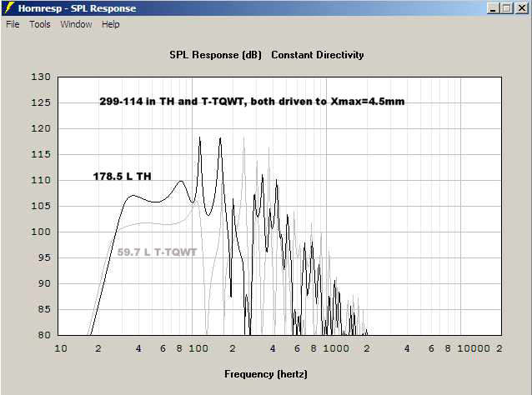The height and width of the screenshot is (395, 532).
Task: Open the File menu
Action: [13, 24]
